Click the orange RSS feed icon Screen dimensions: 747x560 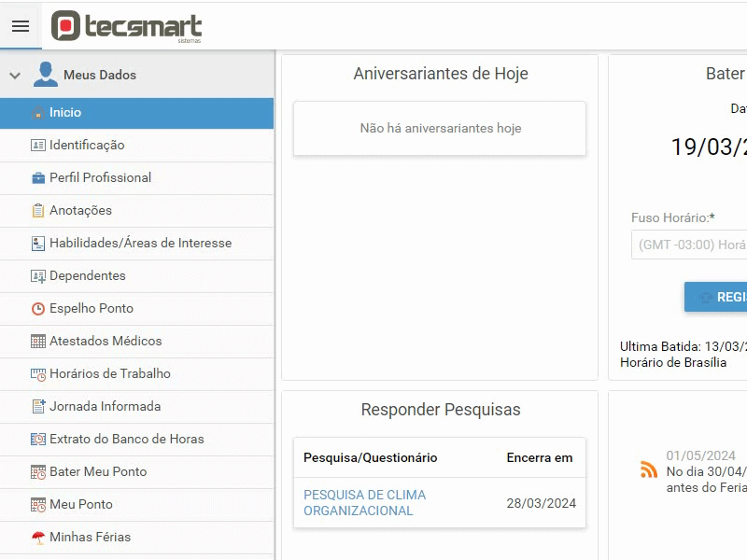pyautogui.click(x=649, y=469)
